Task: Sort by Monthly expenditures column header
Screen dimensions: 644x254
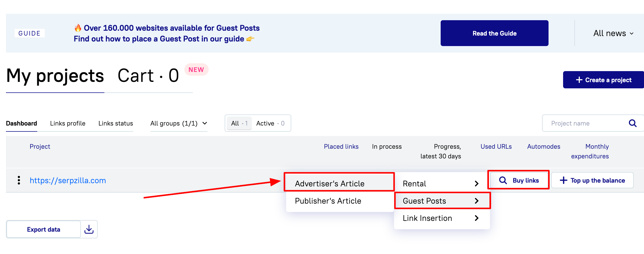Action: (x=590, y=151)
